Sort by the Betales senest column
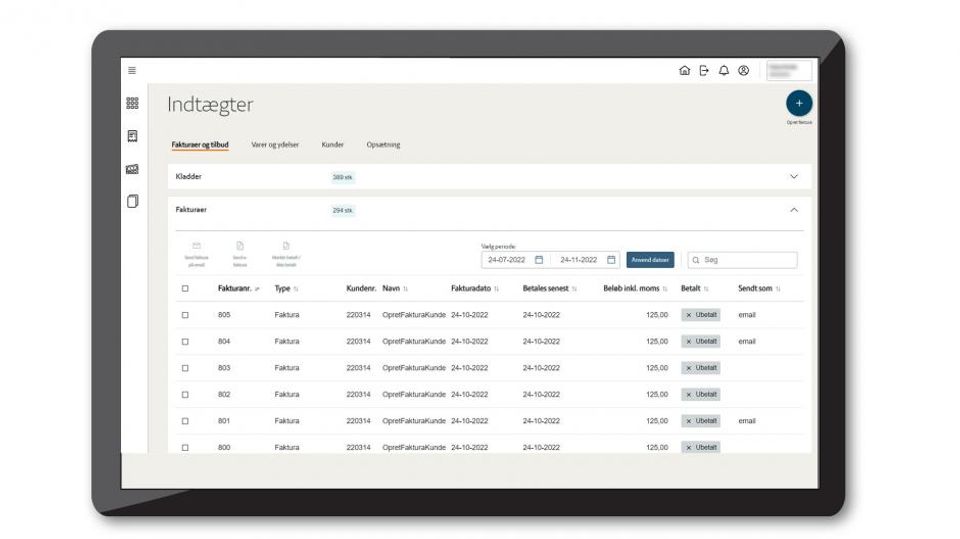 [x=574, y=289]
